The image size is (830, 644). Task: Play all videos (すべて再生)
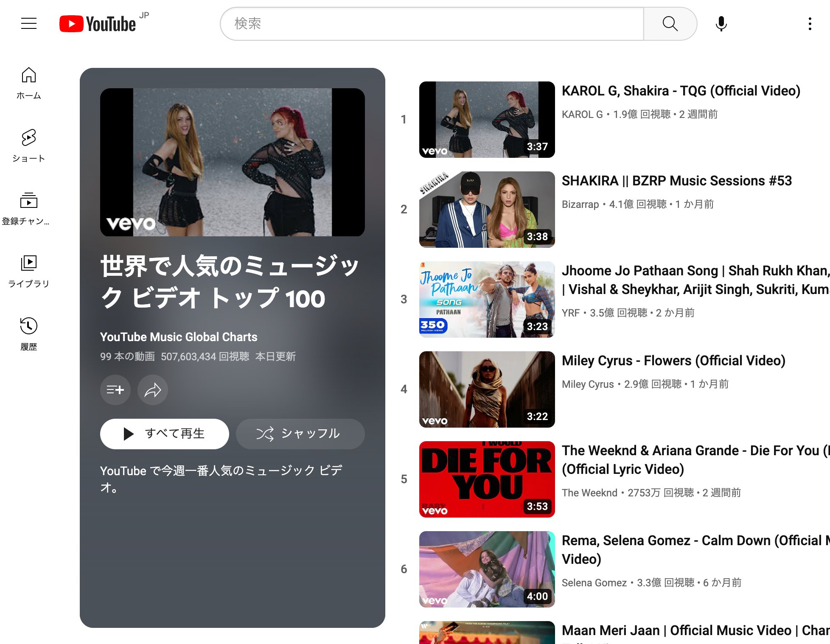pos(165,434)
